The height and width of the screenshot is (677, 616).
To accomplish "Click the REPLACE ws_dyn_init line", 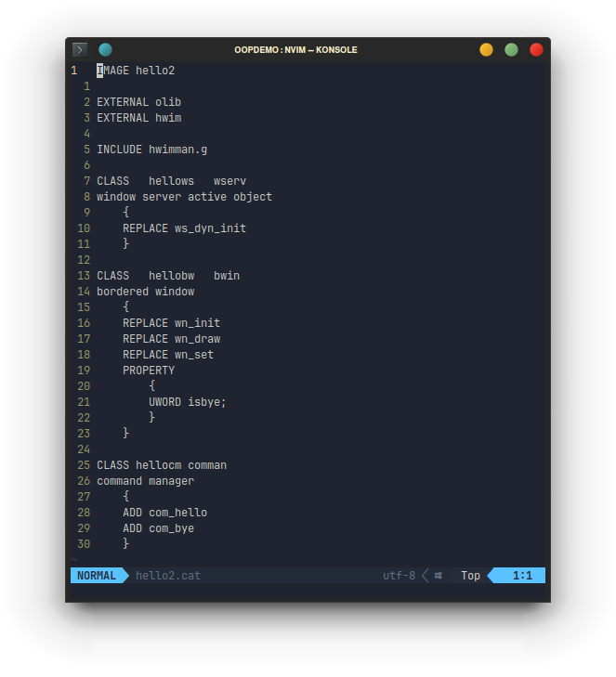I will coord(184,228).
